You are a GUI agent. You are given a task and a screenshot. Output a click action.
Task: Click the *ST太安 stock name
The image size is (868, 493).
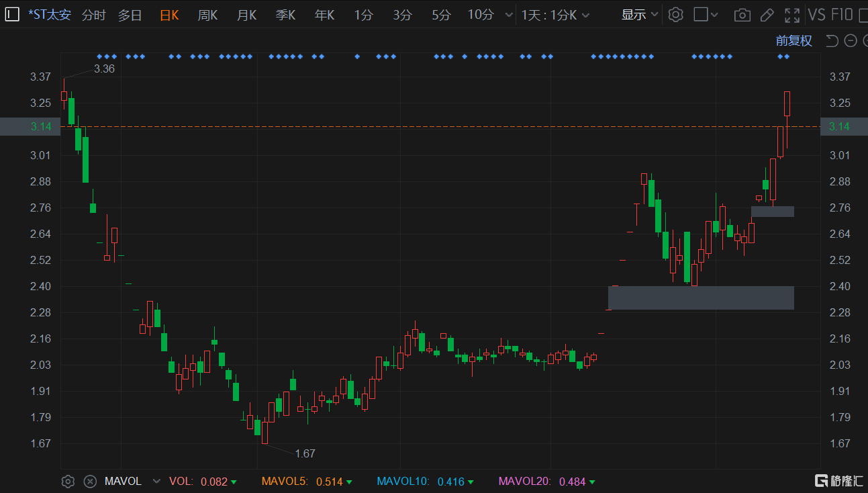tap(49, 15)
